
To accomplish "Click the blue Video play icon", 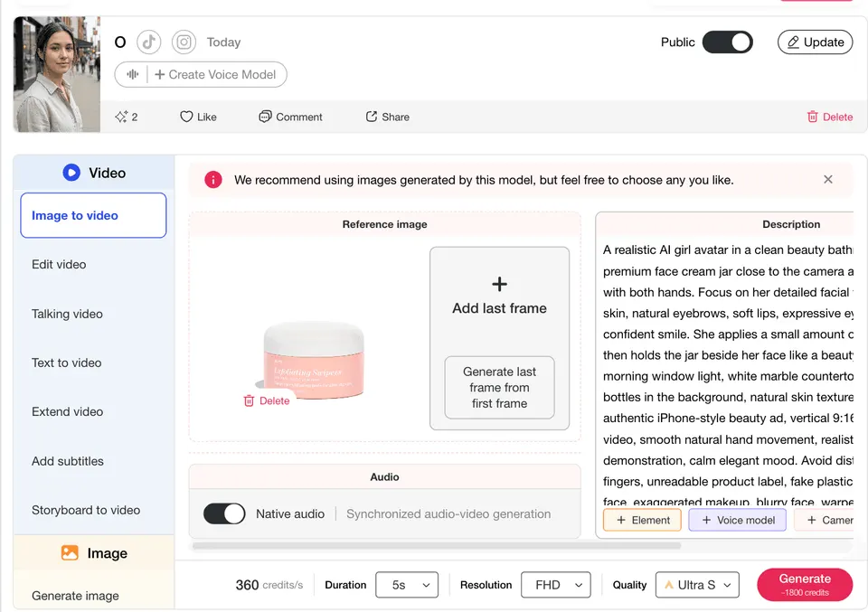I will pos(71,173).
